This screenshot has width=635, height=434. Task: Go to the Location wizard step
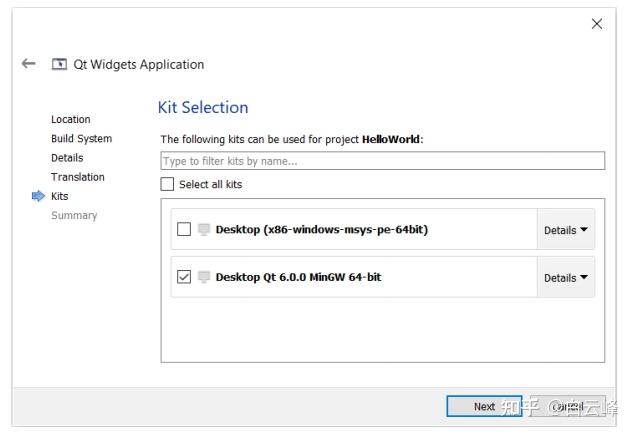(x=71, y=120)
